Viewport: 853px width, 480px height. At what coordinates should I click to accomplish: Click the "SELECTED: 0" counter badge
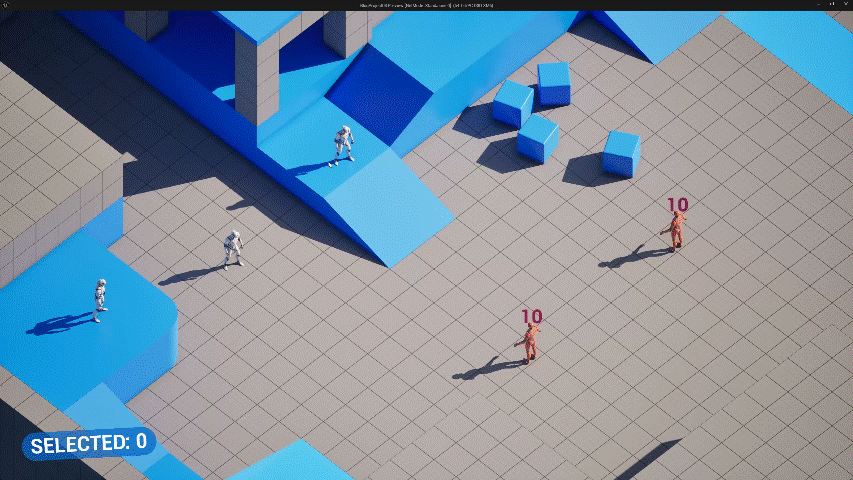pyautogui.click(x=88, y=442)
